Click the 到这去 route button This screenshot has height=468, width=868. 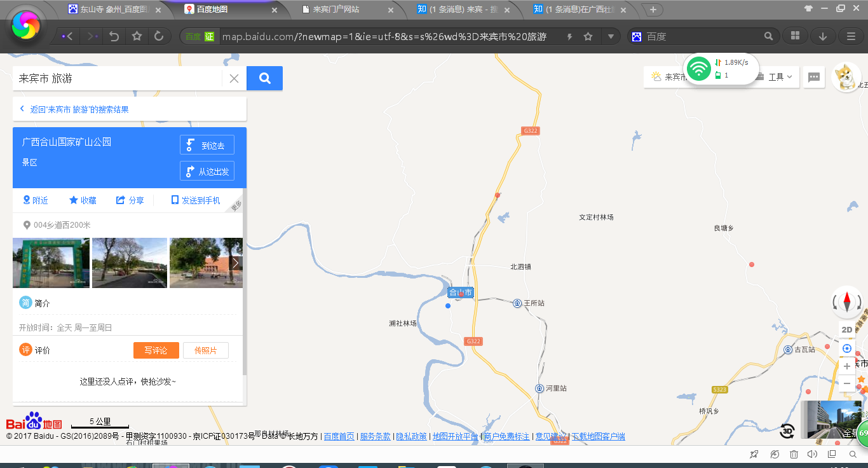[x=207, y=145]
